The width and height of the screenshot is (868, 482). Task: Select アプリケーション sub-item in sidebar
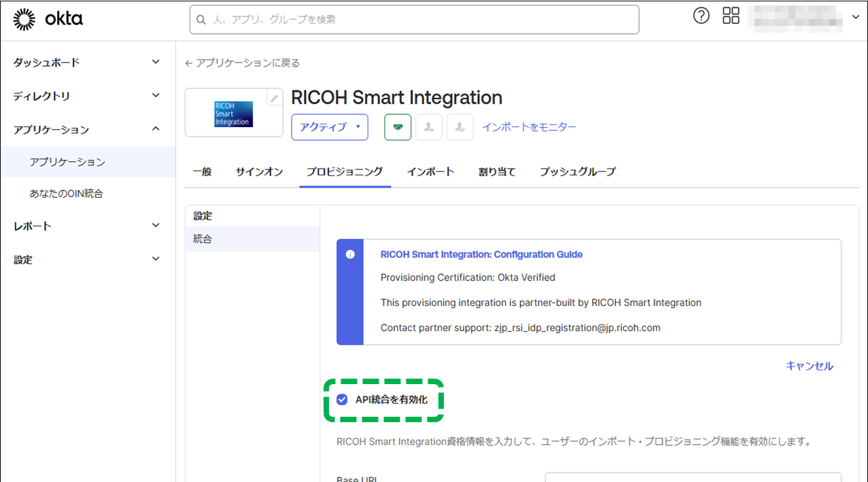tap(88, 162)
